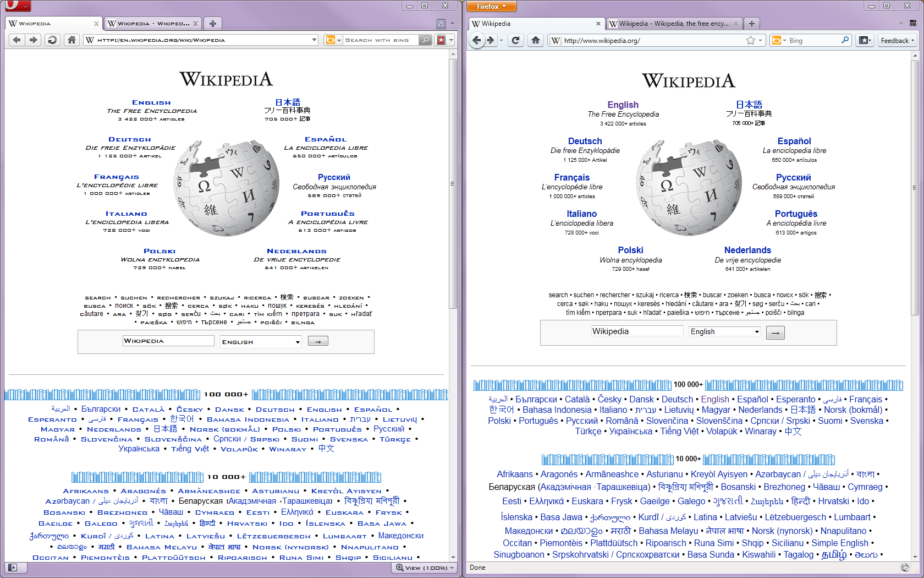
Task: Open the Français link in Opera page
Action: tap(116, 177)
